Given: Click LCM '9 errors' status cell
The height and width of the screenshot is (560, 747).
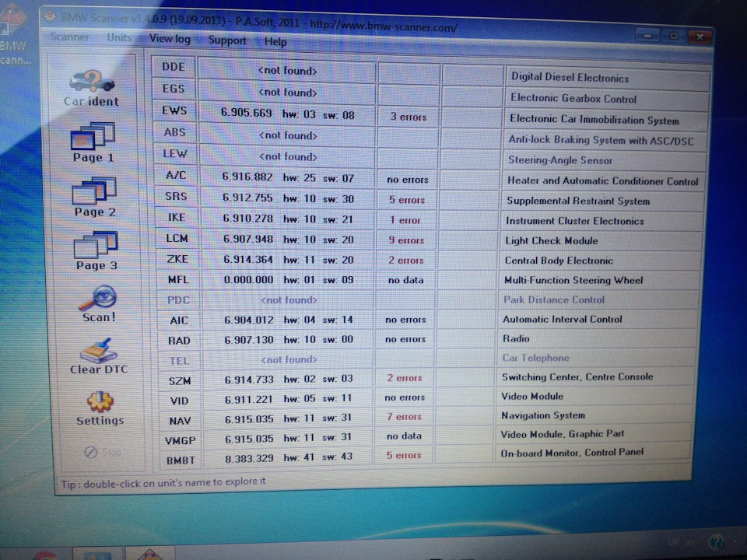Looking at the screenshot, I should (406, 240).
